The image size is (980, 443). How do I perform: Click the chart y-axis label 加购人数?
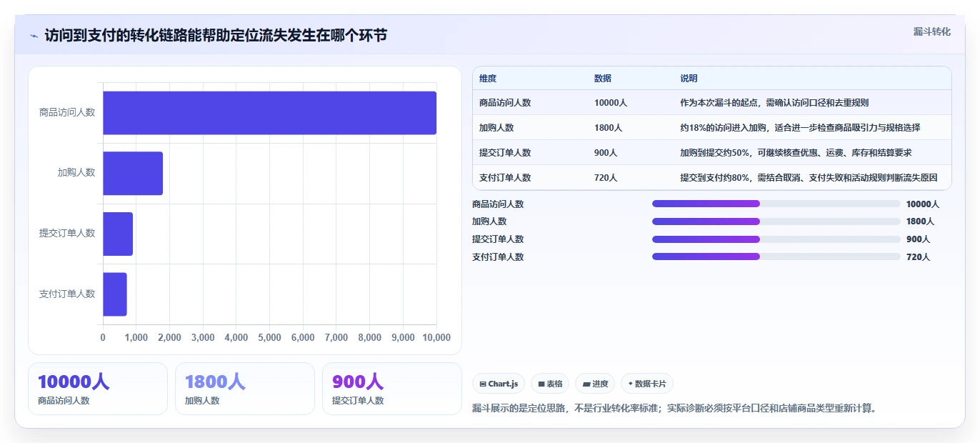(x=76, y=172)
